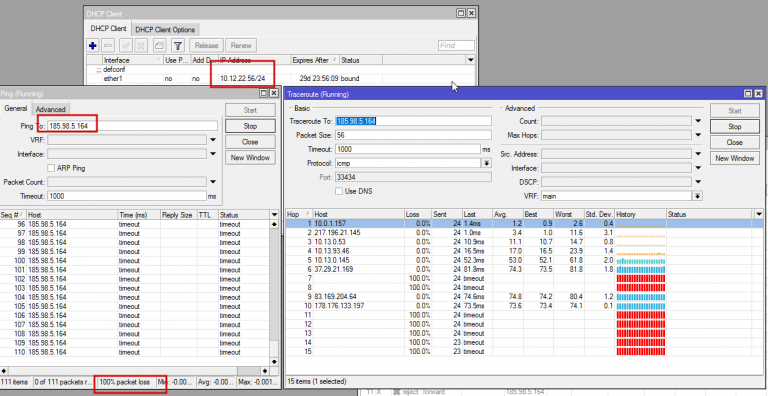Viewport: 768px width, 396px height.
Task: Click the 100% packet loss status entry
Action: (x=125, y=382)
